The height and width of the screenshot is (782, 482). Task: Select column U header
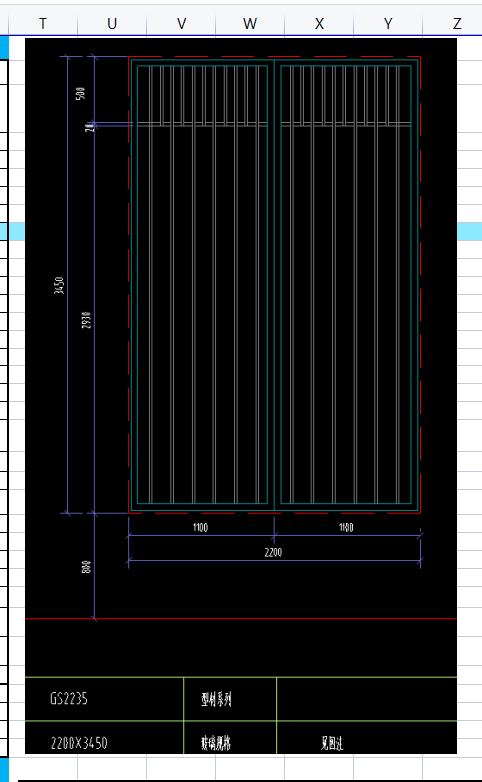click(x=112, y=23)
